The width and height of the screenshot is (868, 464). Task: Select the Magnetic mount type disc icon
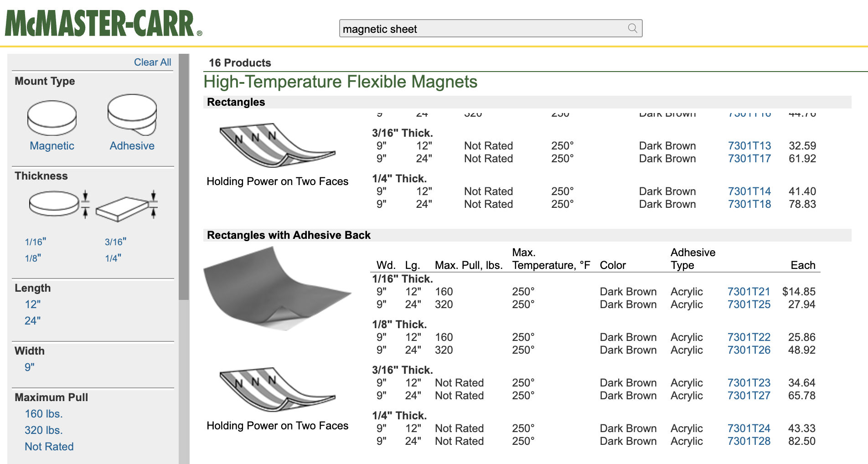[52, 118]
